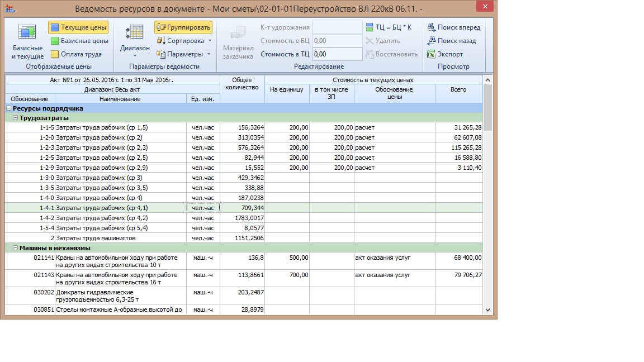Open the Диапазон range icon

[x=135, y=33]
